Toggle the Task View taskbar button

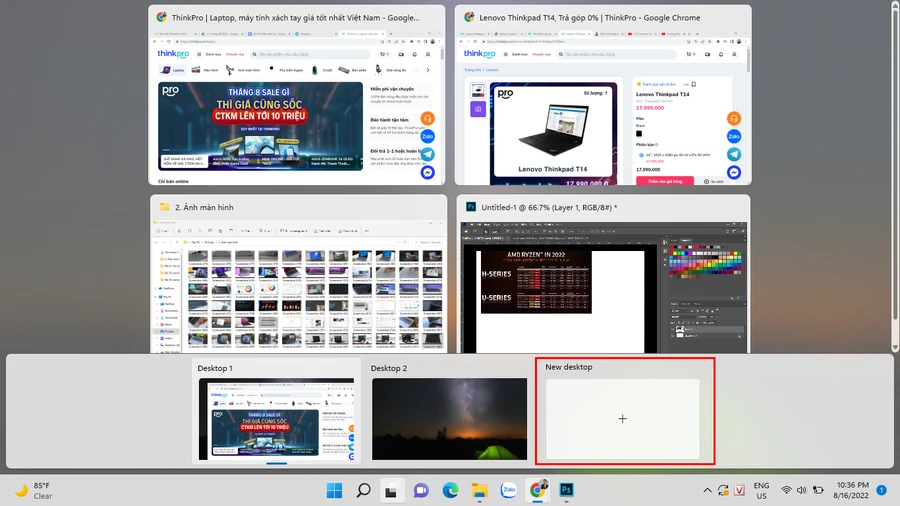(391, 491)
